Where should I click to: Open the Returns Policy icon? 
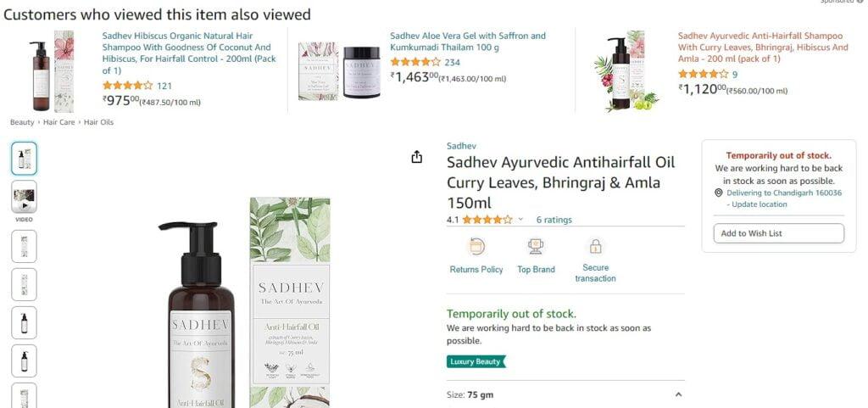pyautogui.click(x=476, y=246)
